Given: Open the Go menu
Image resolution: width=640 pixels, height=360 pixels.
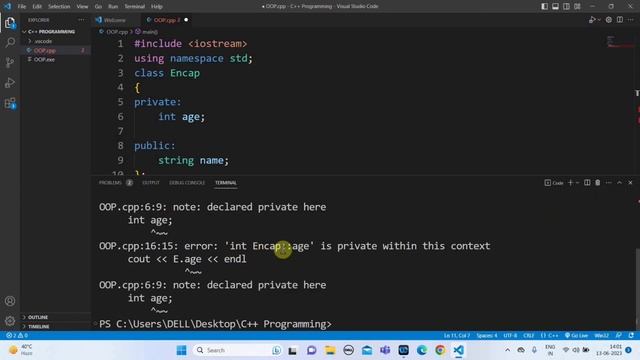Looking at the screenshot, I should pos(98,6).
